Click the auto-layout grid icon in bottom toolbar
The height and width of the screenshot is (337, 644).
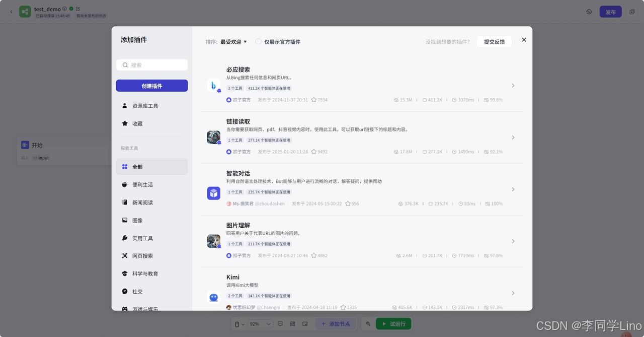click(293, 324)
